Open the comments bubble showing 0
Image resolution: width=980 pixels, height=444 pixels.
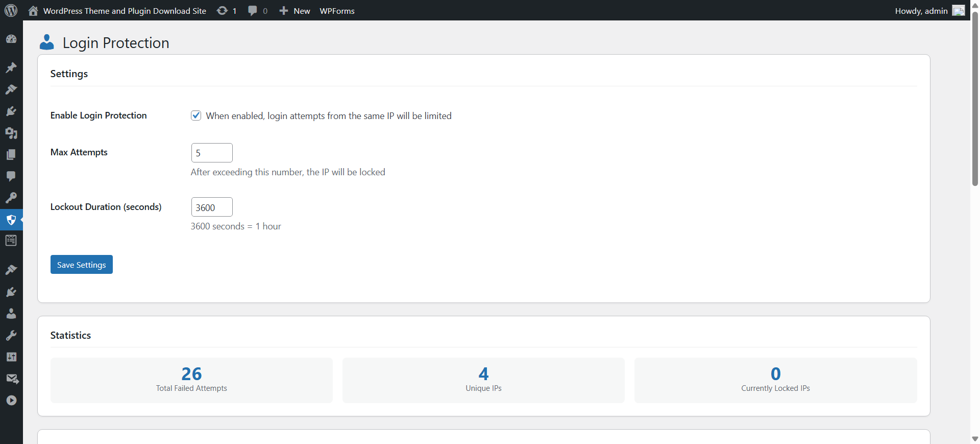coord(258,11)
